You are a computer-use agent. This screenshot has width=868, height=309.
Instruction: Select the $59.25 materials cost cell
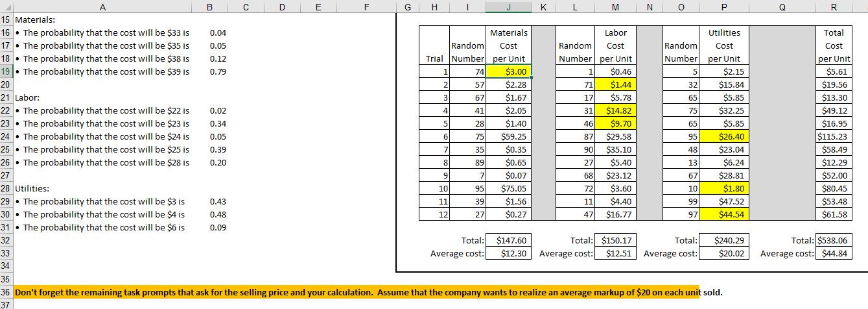[x=509, y=136]
